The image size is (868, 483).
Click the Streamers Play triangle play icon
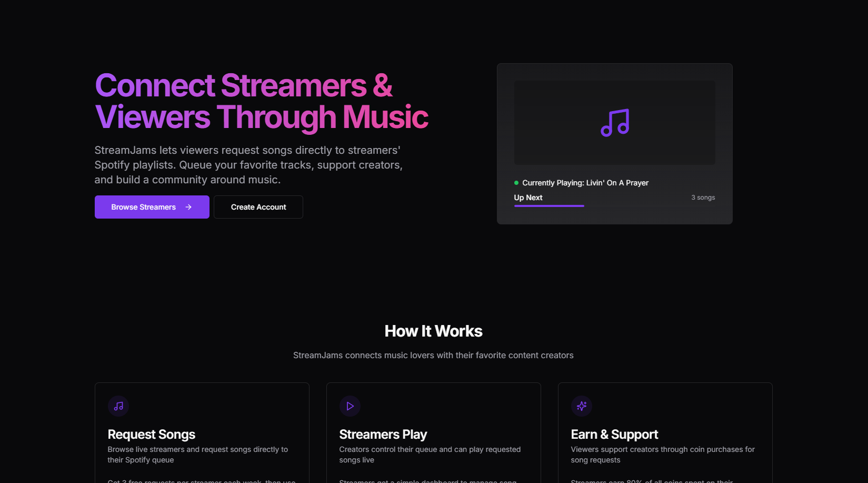click(350, 406)
